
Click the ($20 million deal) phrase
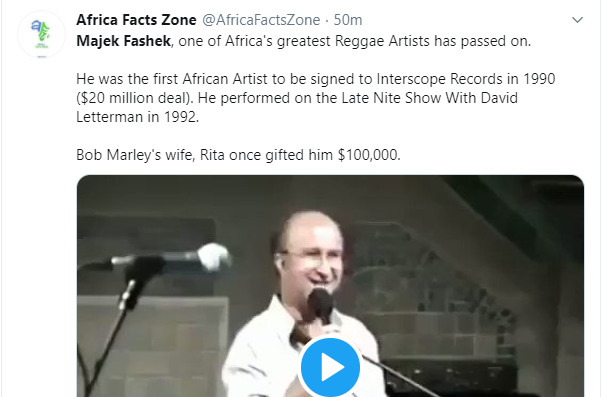point(135,98)
